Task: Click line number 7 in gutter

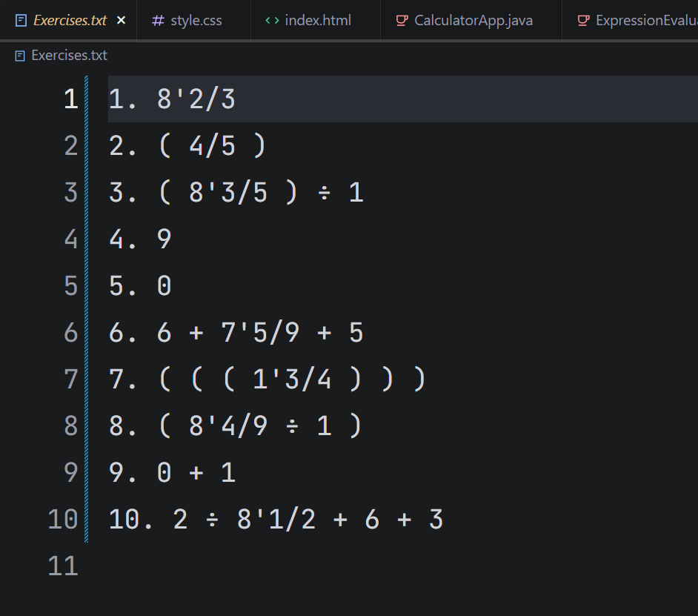Action: 71,379
